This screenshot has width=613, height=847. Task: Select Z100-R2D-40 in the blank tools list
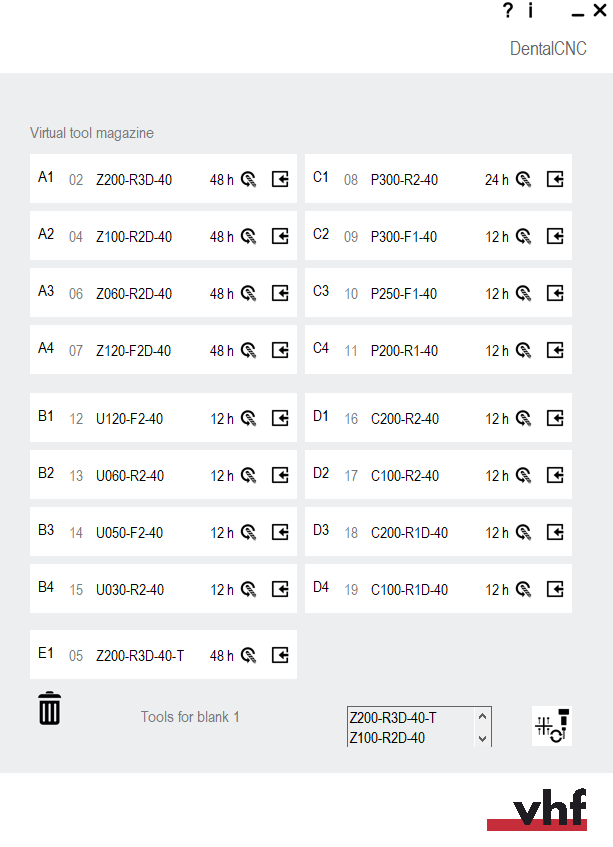[387, 737]
